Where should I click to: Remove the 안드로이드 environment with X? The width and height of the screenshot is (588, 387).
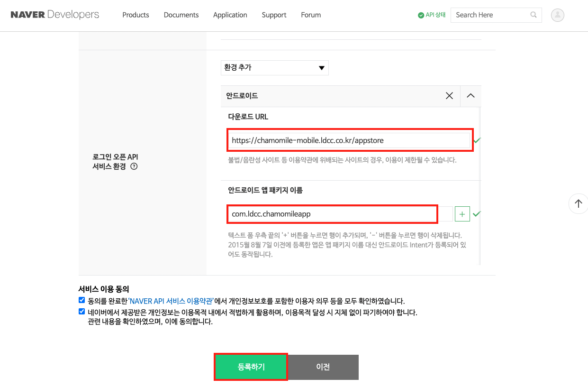pos(449,96)
